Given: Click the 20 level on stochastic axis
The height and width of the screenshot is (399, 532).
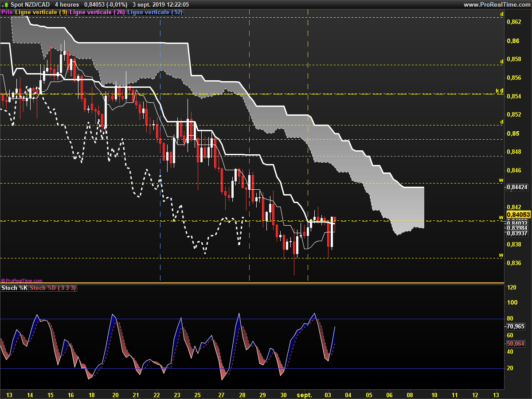Looking at the screenshot, I should [x=510, y=368].
